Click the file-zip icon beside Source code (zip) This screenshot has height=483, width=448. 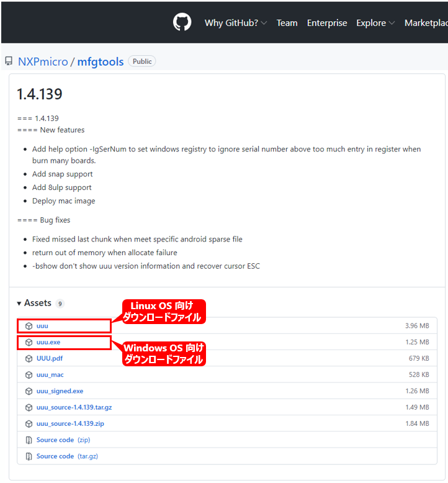point(29,440)
